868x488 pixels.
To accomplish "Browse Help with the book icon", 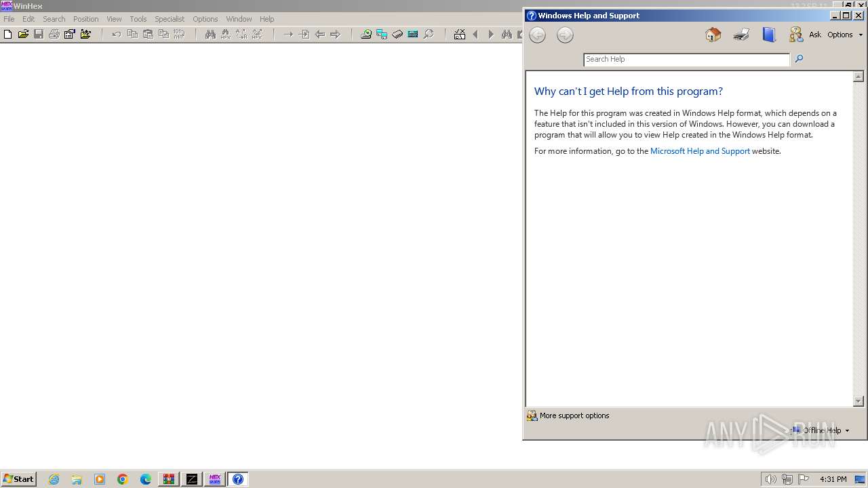I will pos(768,35).
